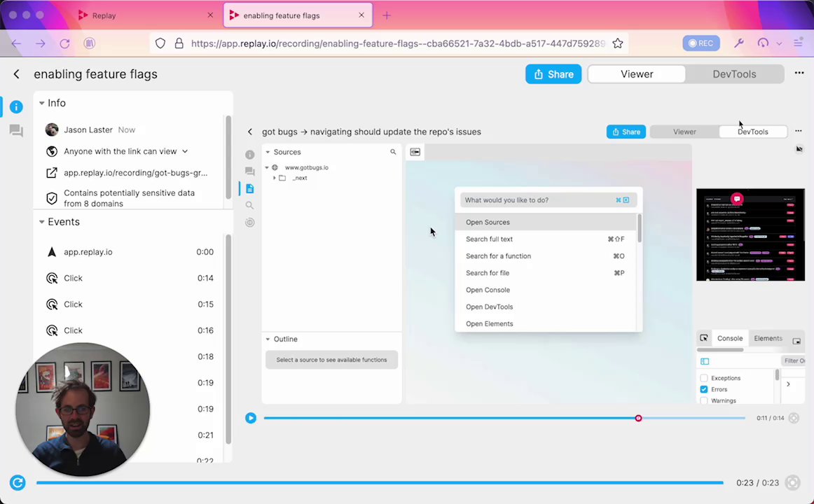This screenshot has height=504, width=814.
Task: Collapse the Events section
Action: pos(41,222)
